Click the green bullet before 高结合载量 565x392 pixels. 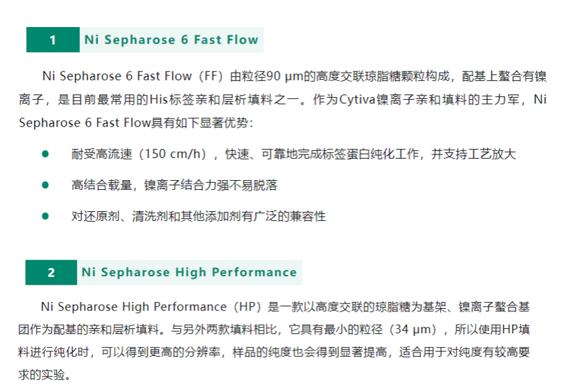coord(46,185)
